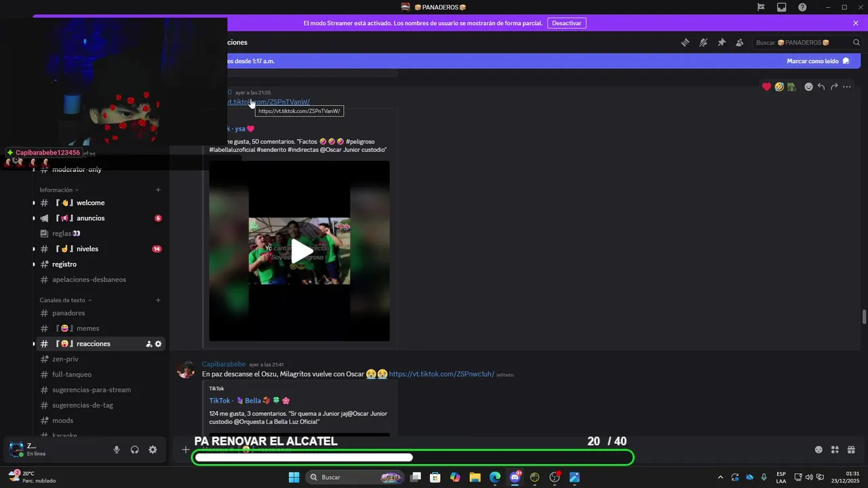Image resolution: width=868 pixels, height=488 pixels.
Task: Create channel in Canales de texto with plus
Action: tap(158, 300)
